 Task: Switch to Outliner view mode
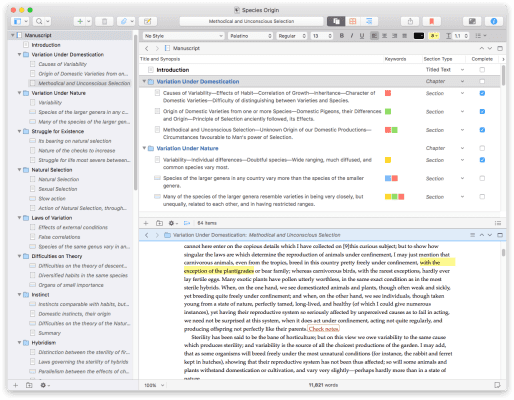pyautogui.click(x=369, y=21)
